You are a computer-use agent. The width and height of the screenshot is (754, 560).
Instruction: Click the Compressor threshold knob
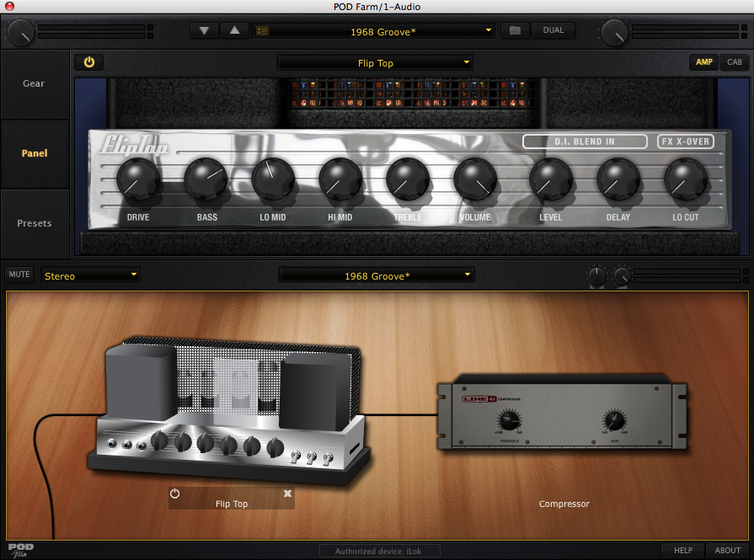point(509,421)
